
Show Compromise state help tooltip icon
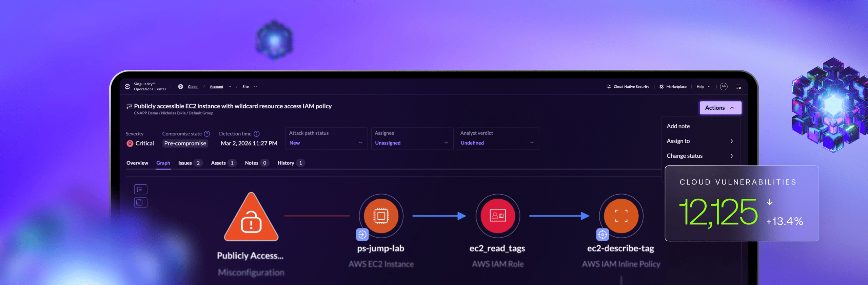coord(207,134)
